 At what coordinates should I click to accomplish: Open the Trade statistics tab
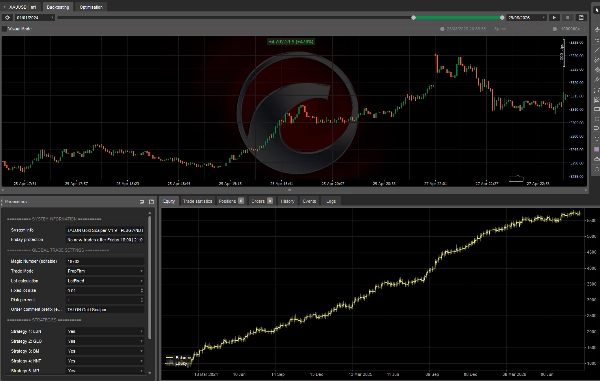(197, 201)
